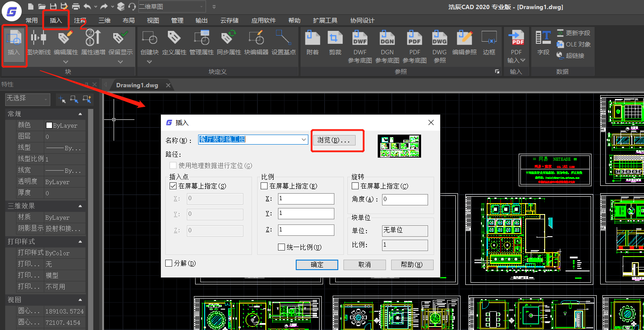This screenshot has height=330, width=644.
Task: Click the 颜色 ByLayer color swatch
Action: (49, 125)
